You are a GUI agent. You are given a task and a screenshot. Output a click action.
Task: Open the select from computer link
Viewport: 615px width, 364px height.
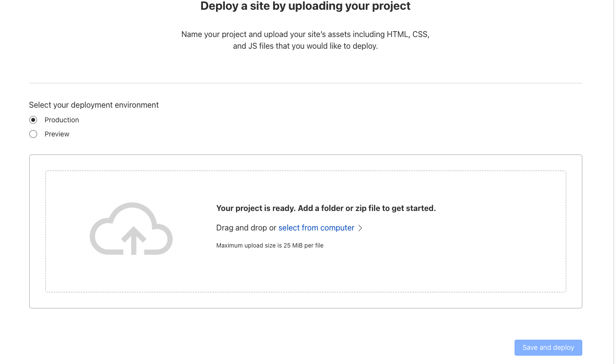(316, 228)
